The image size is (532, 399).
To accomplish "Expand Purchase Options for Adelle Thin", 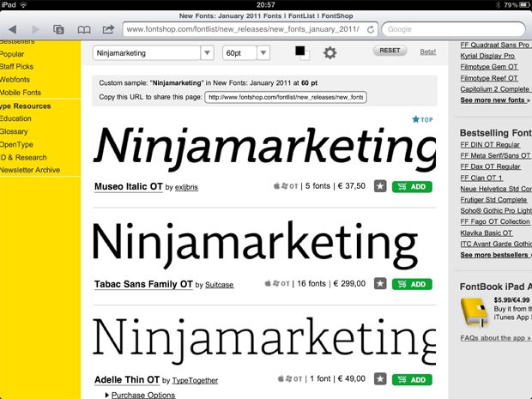I will (x=142, y=395).
